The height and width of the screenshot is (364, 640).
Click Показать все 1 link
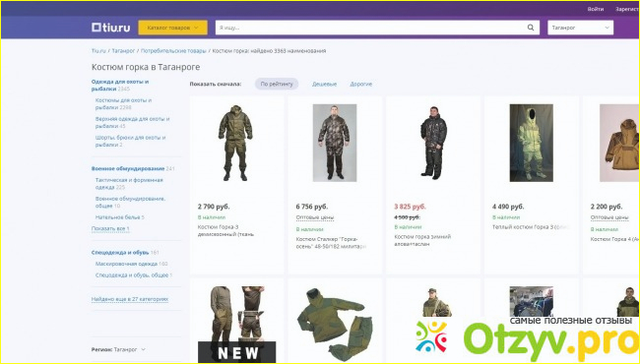110,228
